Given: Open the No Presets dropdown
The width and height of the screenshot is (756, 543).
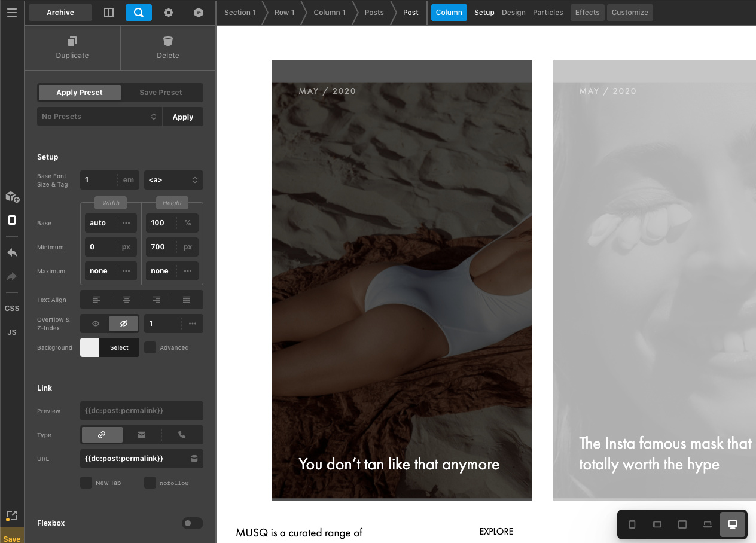Looking at the screenshot, I should [x=99, y=117].
